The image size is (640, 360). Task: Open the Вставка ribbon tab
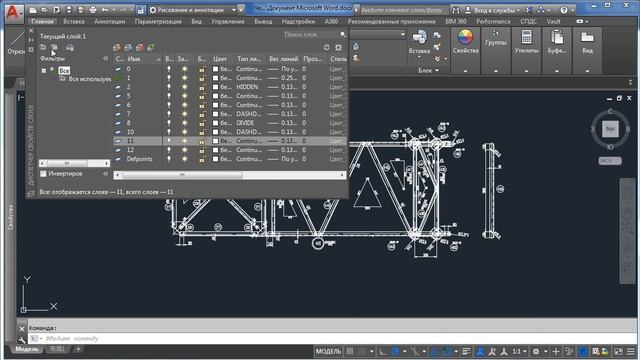(74, 21)
